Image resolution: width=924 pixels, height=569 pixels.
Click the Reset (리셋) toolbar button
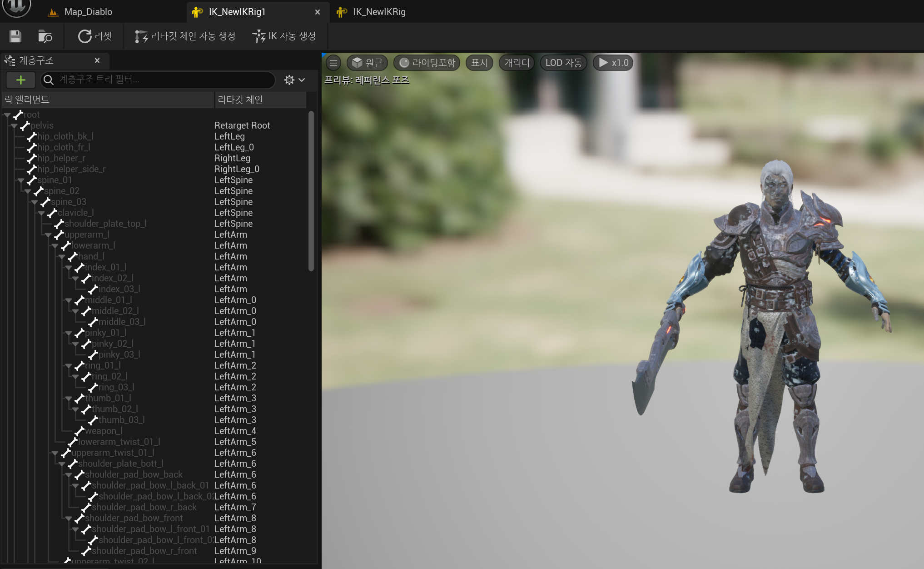[x=95, y=36]
